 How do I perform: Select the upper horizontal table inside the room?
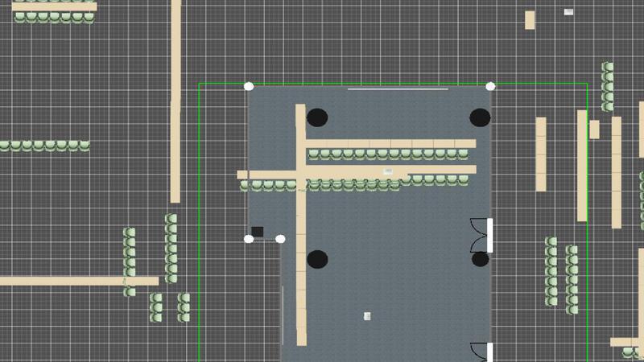[x=390, y=144]
